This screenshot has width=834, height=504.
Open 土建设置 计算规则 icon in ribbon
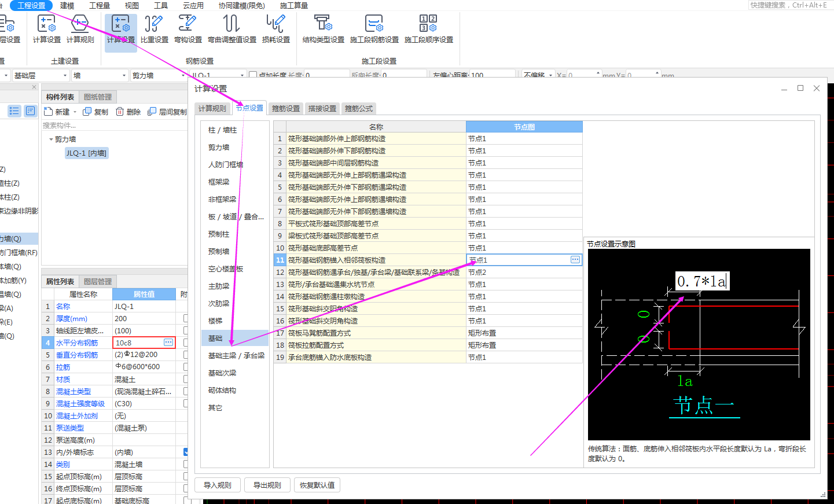(x=80, y=30)
